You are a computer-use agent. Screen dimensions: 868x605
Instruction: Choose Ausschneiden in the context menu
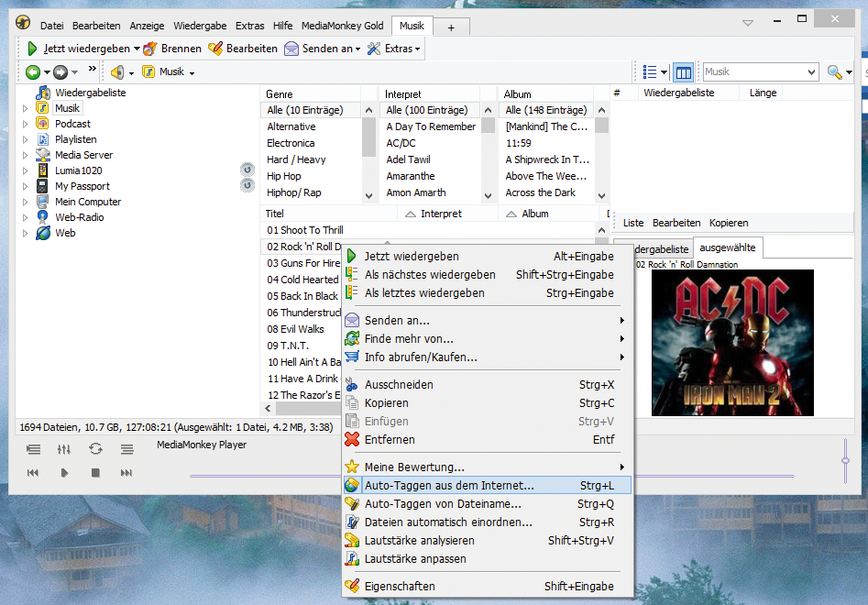(487, 385)
